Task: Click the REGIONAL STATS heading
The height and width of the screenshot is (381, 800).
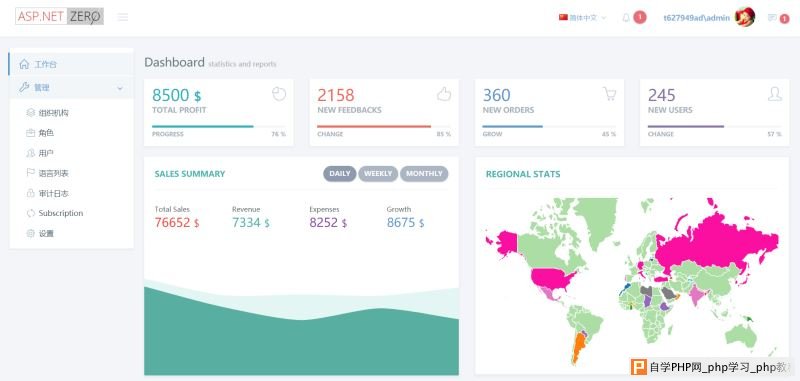Action: (x=523, y=174)
